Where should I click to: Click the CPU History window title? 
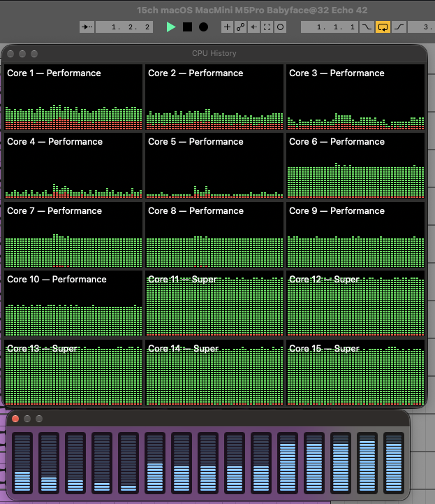[x=214, y=53]
